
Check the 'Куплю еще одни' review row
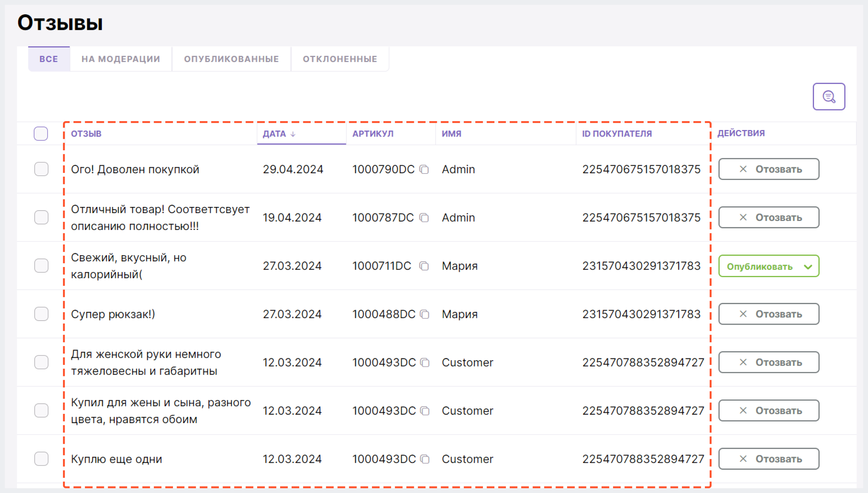coord(41,459)
